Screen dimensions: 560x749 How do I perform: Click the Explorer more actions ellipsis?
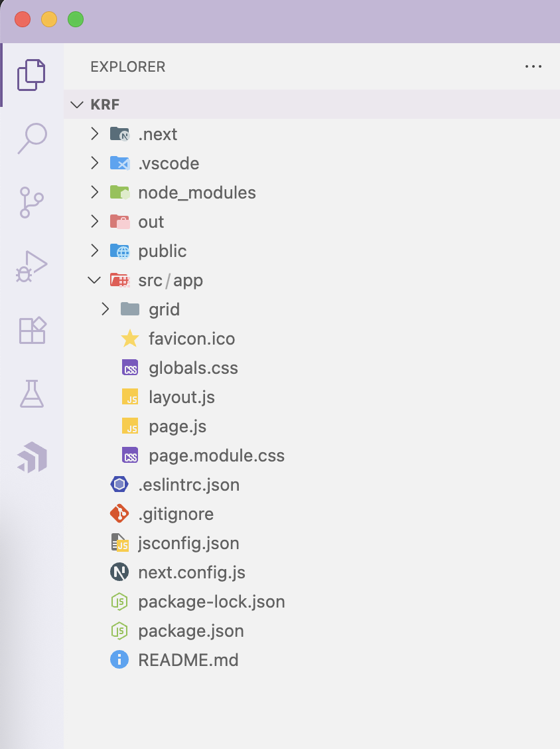(533, 66)
